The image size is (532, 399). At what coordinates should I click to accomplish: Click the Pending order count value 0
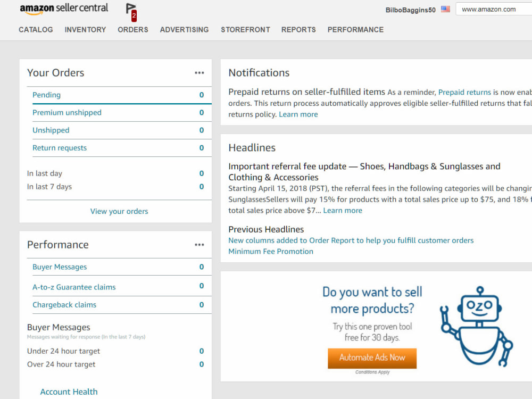(202, 95)
